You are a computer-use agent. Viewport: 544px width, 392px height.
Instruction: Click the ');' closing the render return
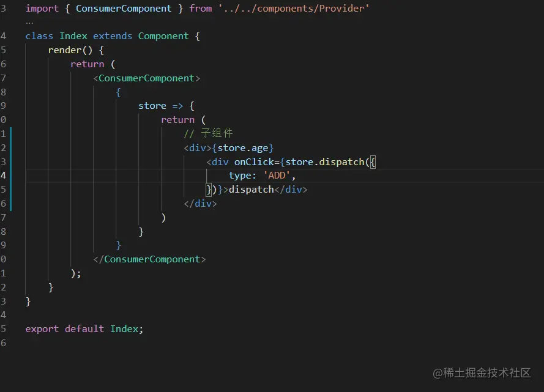point(76,273)
